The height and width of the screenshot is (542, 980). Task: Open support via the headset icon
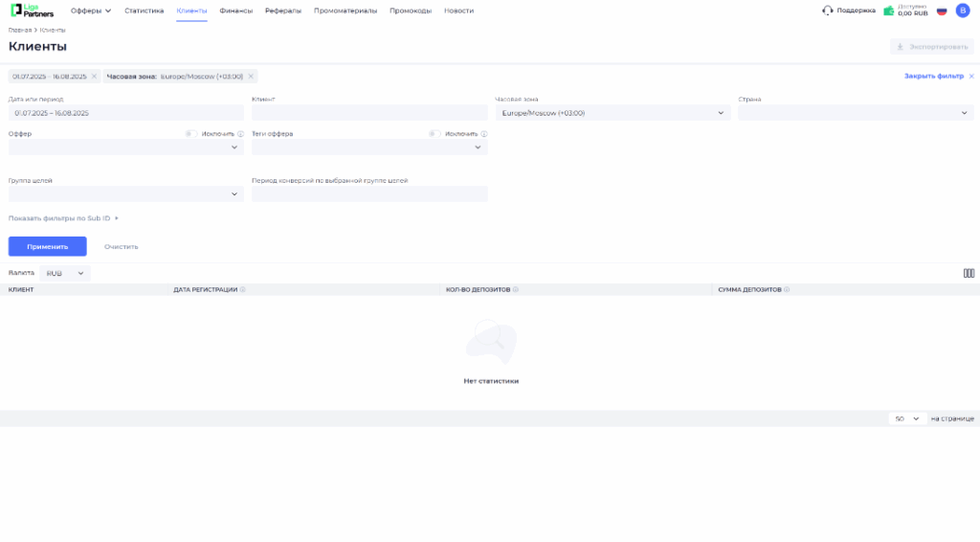827,11
